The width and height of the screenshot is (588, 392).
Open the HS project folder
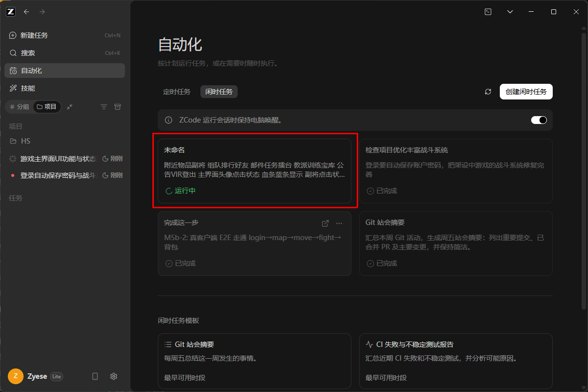coord(65,141)
